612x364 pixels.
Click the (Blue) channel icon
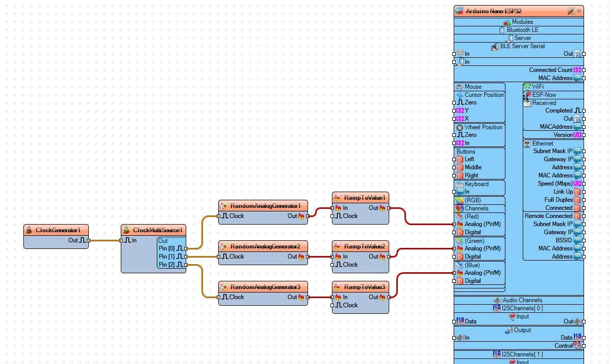460,265
